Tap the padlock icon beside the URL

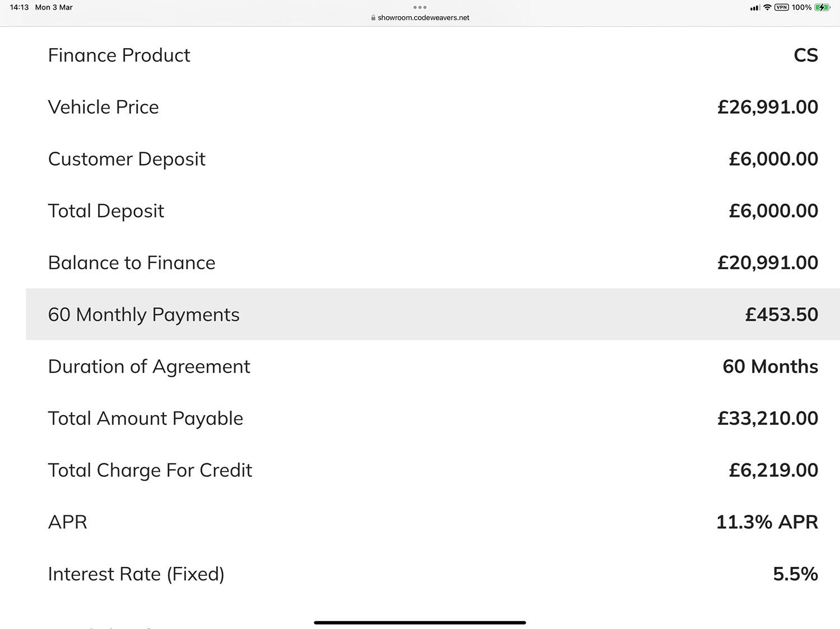[x=373, y=17]
